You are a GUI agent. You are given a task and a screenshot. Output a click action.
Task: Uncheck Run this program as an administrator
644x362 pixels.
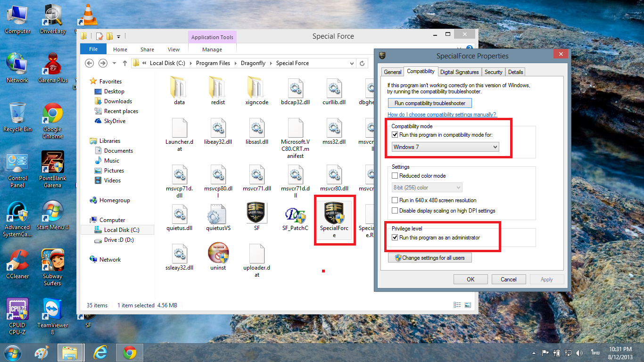pyautogui.click(x=395, y=238)
